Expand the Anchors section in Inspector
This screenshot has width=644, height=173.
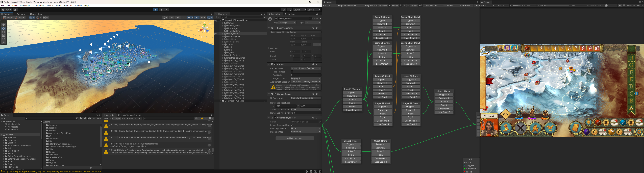pyautogui.click(x=269, y=48)
